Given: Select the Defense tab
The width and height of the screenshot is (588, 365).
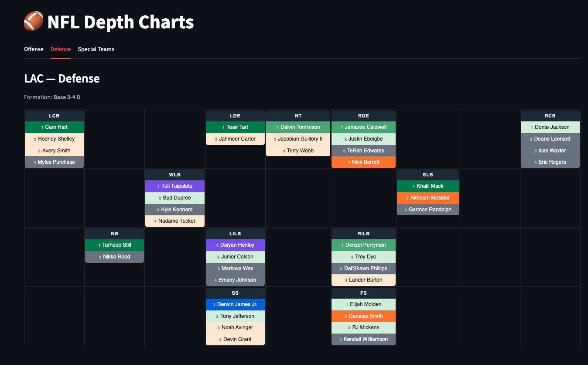Looking at the screenshot, I should tap(61, 49).
